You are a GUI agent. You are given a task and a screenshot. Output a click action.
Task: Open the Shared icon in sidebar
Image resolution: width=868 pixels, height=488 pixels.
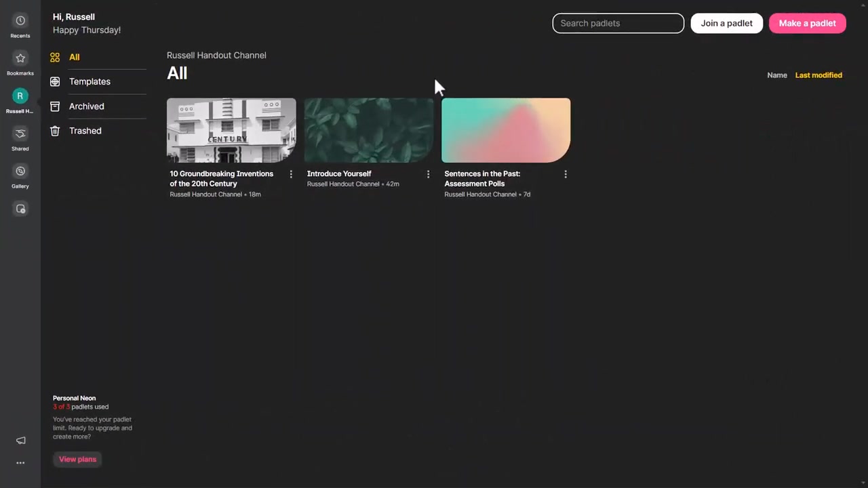(20, 134)
